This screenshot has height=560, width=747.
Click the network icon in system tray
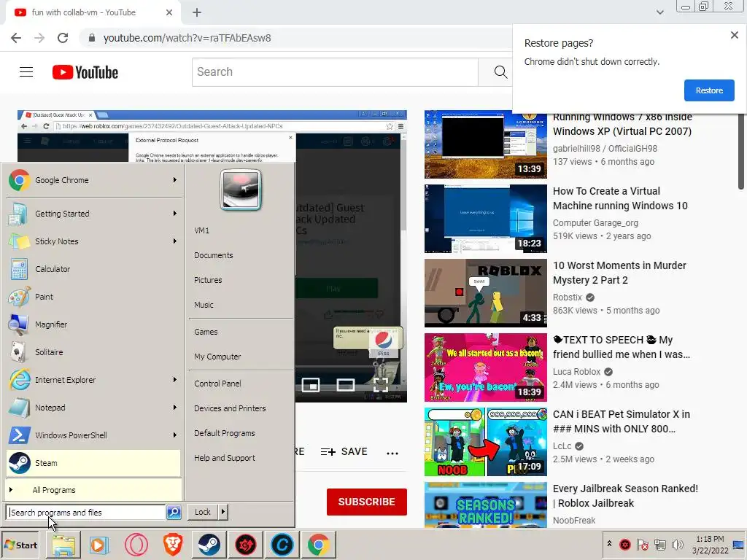tap(659, 544)
